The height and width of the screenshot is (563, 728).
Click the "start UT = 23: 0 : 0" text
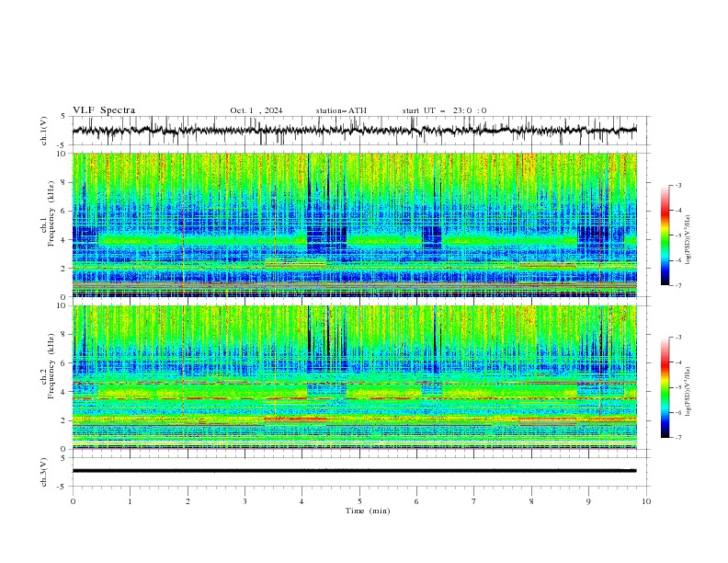click(x=444, y=110)
